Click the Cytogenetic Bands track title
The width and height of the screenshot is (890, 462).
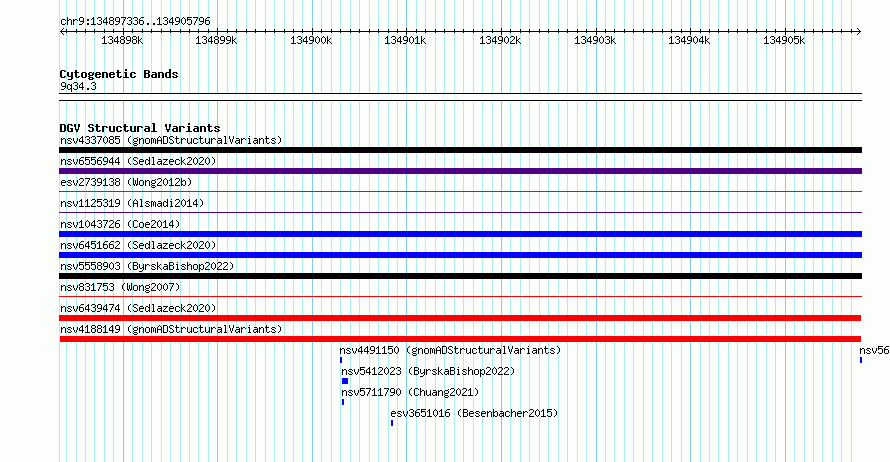(119, 74)
